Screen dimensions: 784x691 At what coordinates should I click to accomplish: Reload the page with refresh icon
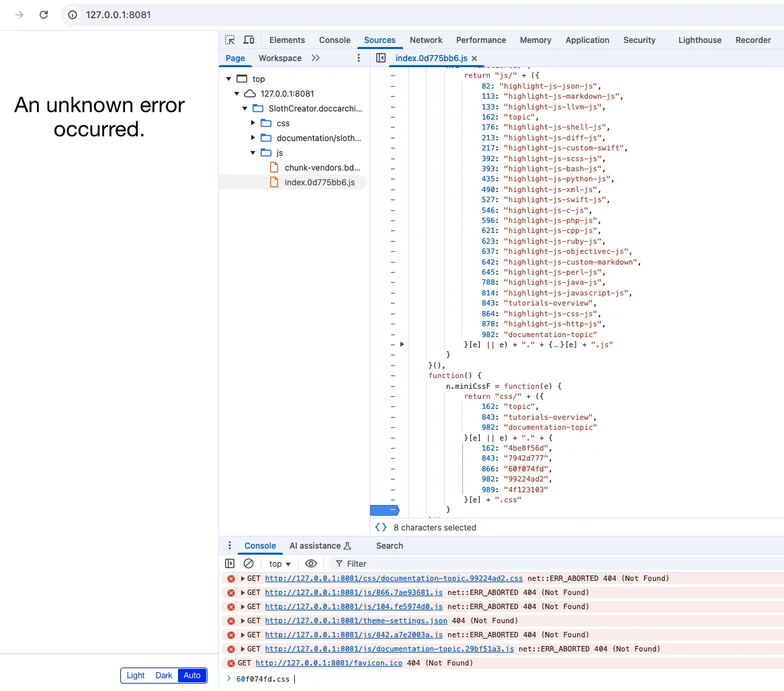44,15
